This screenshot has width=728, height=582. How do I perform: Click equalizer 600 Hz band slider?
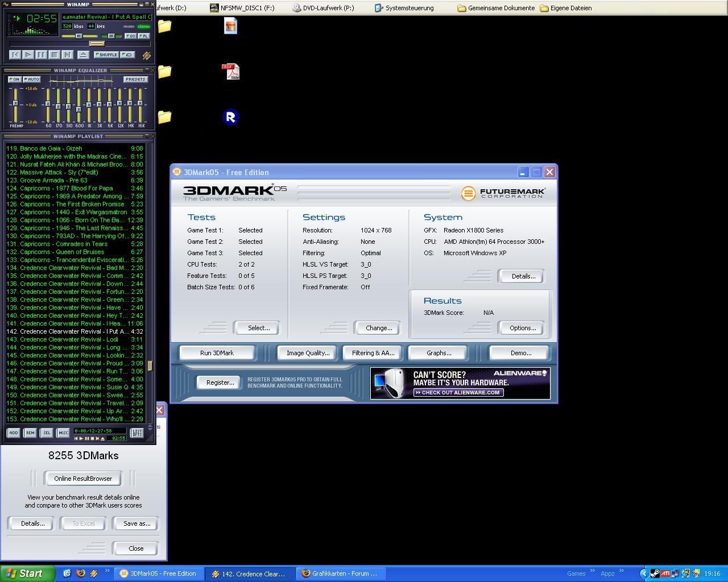tap(78, 105)
